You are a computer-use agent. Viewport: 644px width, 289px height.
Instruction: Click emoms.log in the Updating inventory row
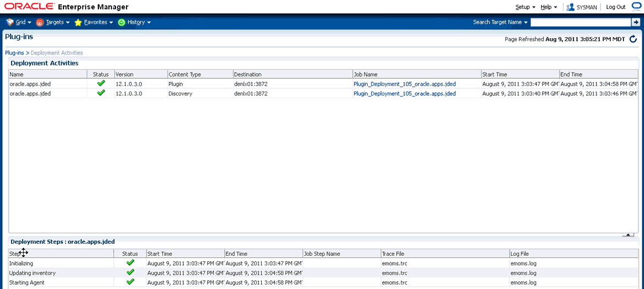tap(523, 273)
